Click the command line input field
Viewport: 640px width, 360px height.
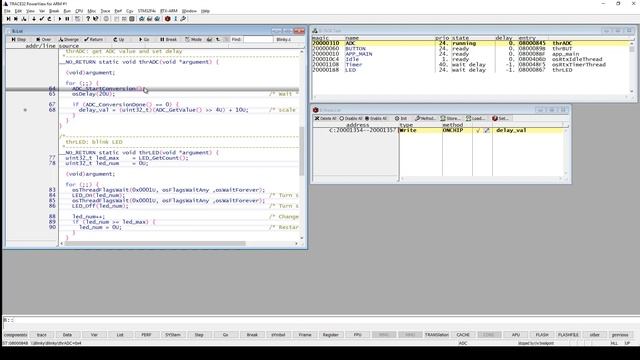pos(322,320)
